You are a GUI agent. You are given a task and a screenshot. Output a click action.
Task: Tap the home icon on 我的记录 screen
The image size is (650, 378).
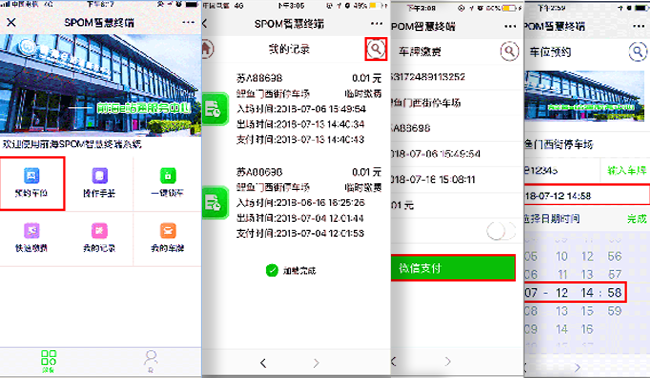tap(208, 49)
